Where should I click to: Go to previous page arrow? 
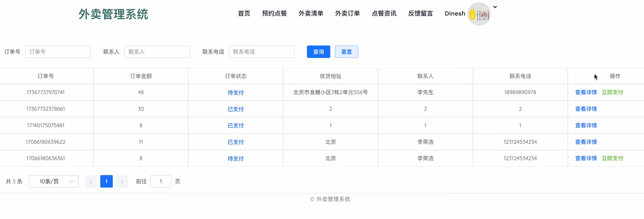91,182
